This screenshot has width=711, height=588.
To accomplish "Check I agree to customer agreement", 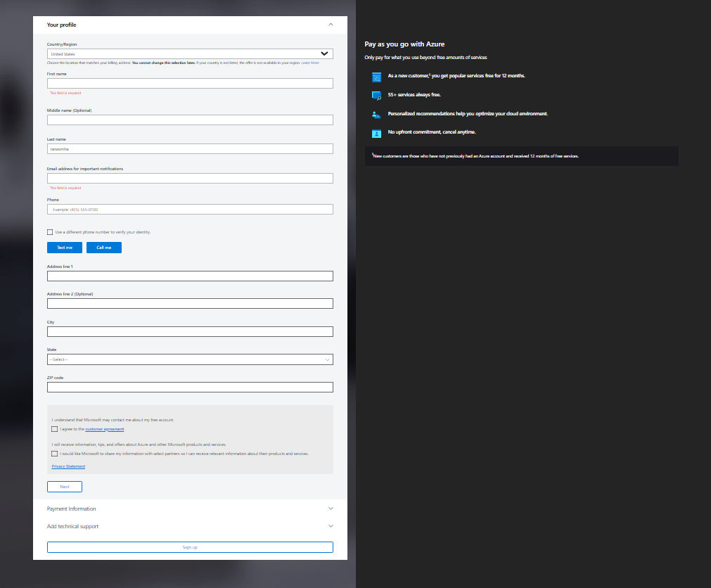I will (x=54, y=429).
